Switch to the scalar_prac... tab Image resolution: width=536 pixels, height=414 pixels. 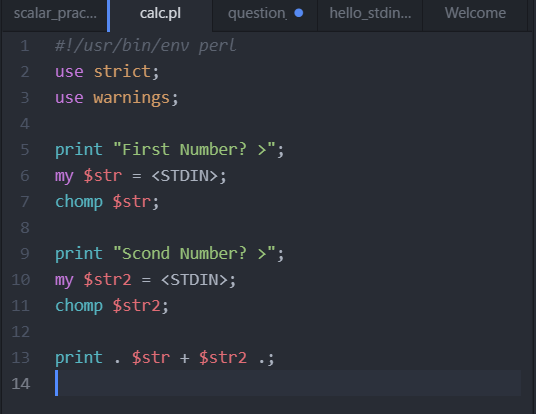click(55, 14)
